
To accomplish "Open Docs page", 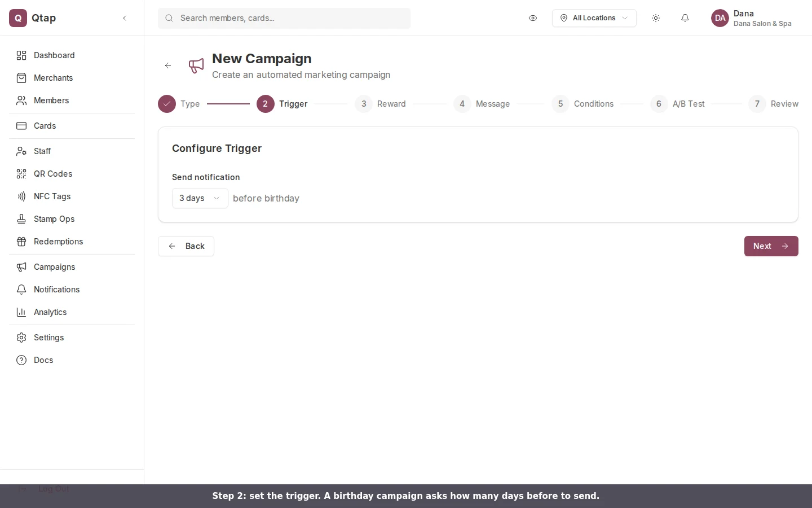I will 72,360.
